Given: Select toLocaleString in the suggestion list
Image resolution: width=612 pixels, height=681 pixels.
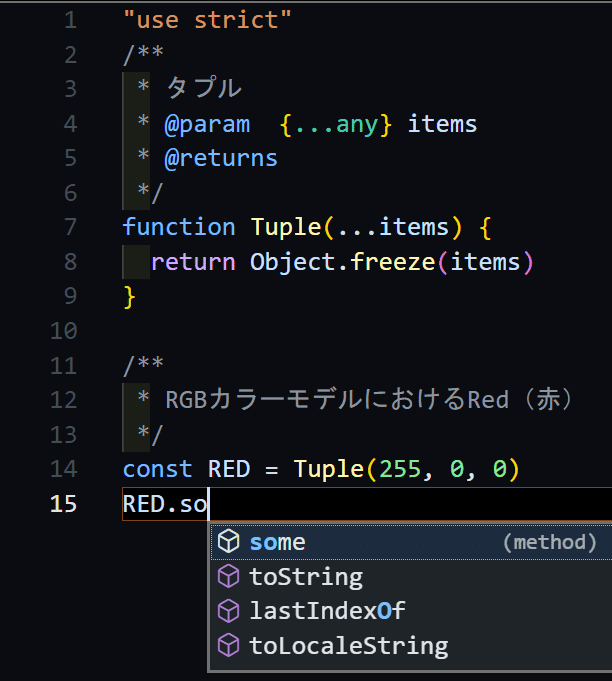Looking at the screenshot, I should [348, 646].
